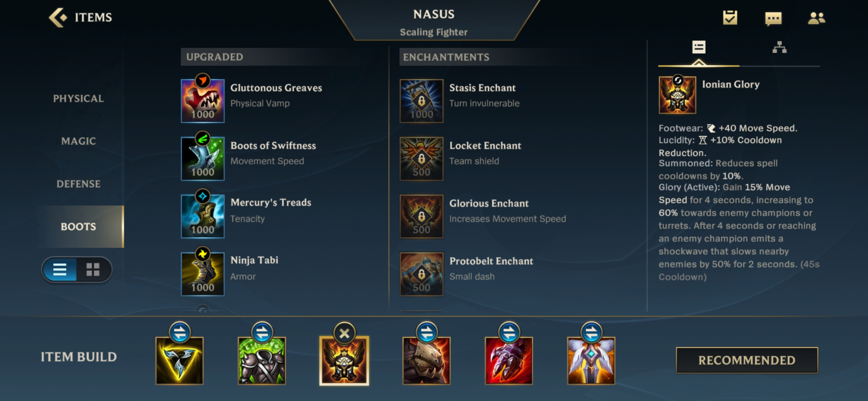This screenshot has width=868, height=401.
Task: Open the Defense items category
Action: (x=78, y=184)
